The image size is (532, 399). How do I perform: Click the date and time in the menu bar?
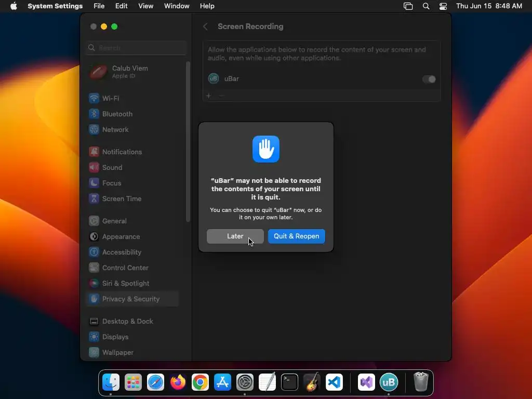coord(489,6)
